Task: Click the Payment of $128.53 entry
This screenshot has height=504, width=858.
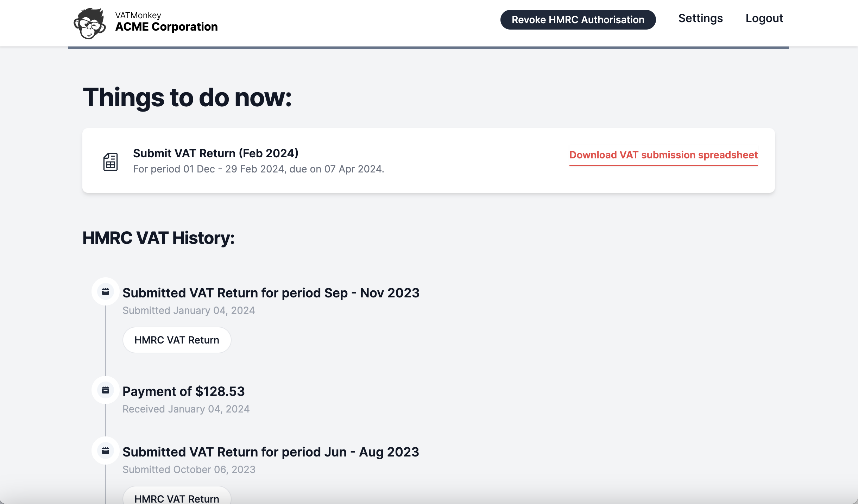Action: pos(183,391)
